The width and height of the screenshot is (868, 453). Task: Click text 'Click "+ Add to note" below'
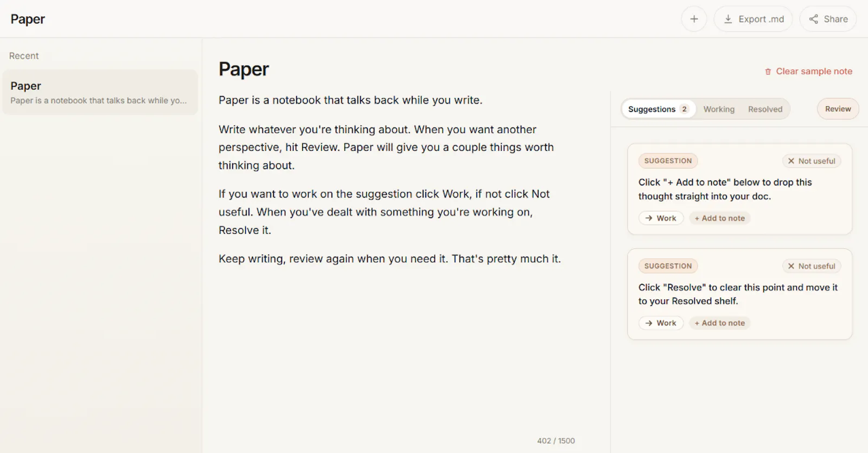point(725,189)
